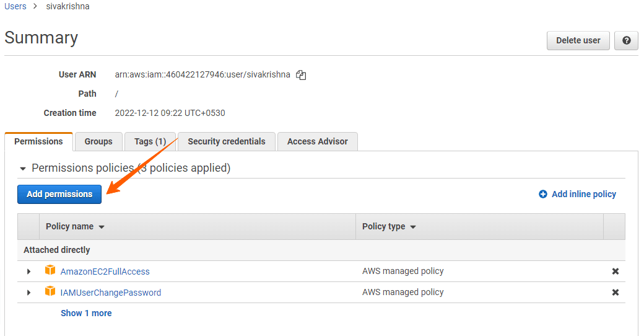
Task: Open the Access Advisor tab
Action: (x=317, y=142)
